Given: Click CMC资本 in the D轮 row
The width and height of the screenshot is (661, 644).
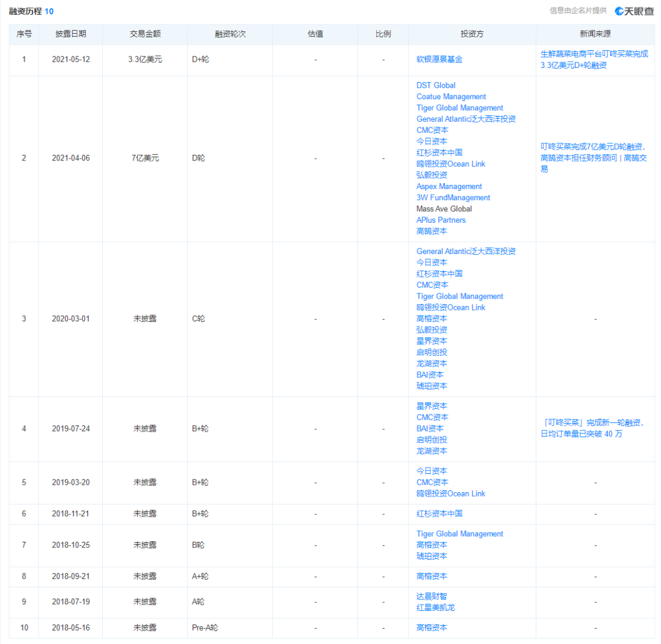Looking at the screenshot, I should pos(432,130).
